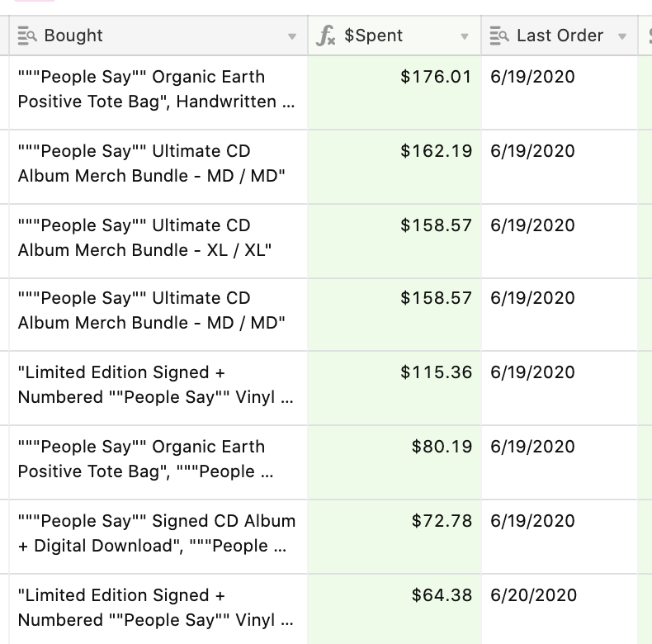The width and height of the screenshot is (652, 644).
Task: Select the $Spent column header label
Action: [373, 36]
